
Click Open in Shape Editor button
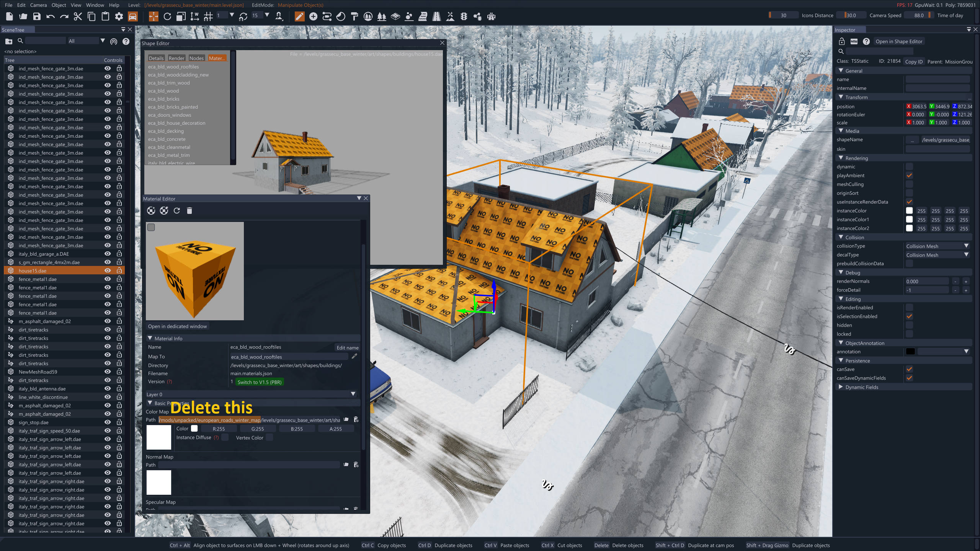[898, 41]
